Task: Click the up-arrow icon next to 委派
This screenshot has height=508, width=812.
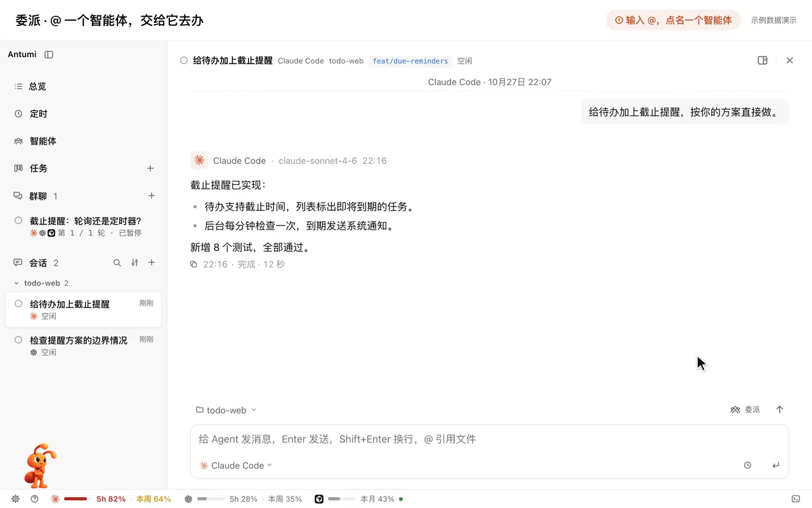Action: point(780,410)
